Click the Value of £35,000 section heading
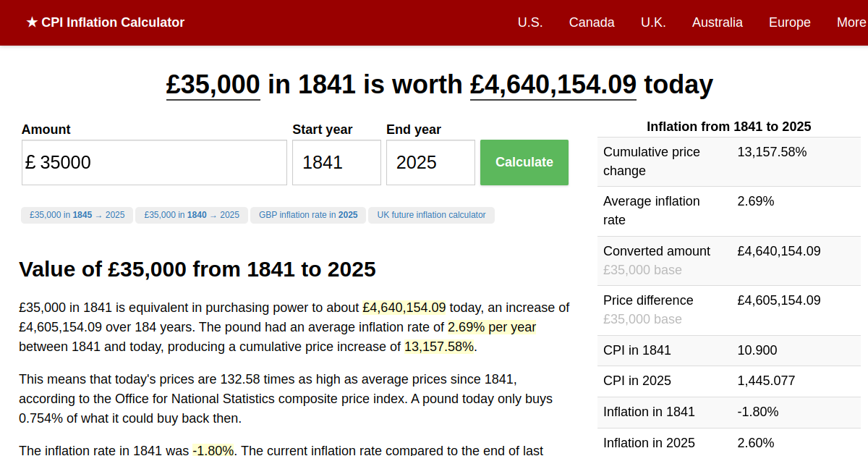868x456 pixels. tap(197, 269)
